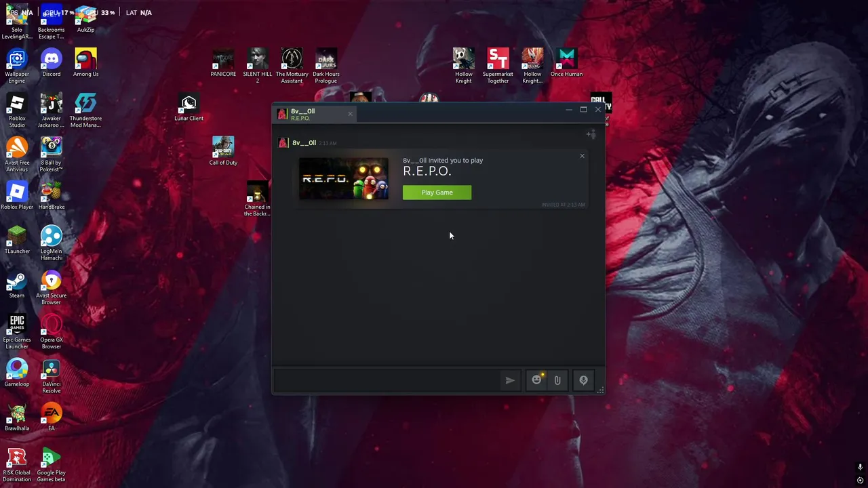Select the Chained in the Backrooms icon
Image resolution: width=868 pixels, height=488 pixels.
[257, 199]
